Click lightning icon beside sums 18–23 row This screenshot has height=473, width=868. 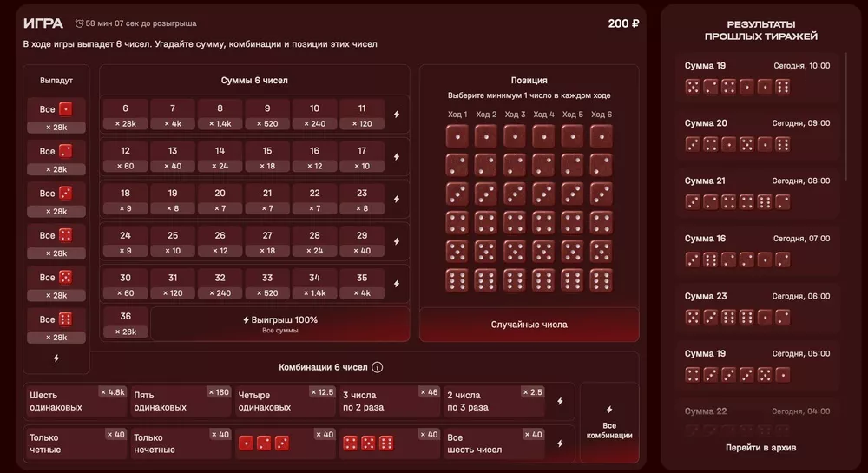(397, 199)
